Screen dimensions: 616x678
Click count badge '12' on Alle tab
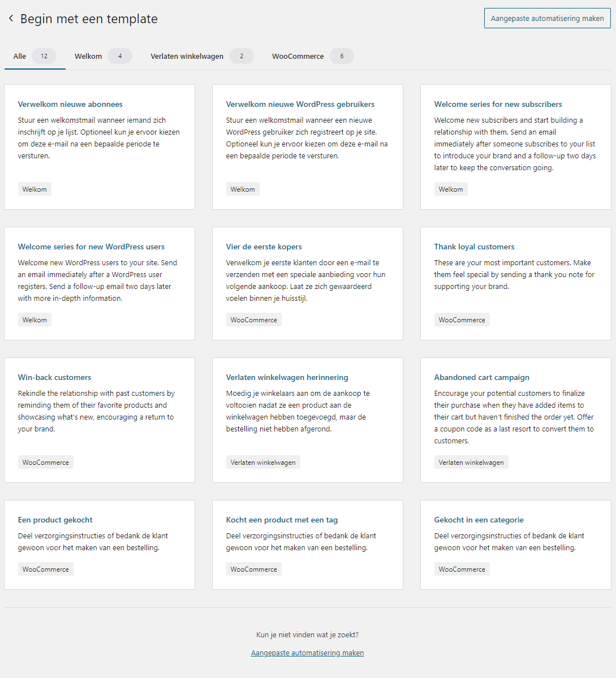[44, 56]
